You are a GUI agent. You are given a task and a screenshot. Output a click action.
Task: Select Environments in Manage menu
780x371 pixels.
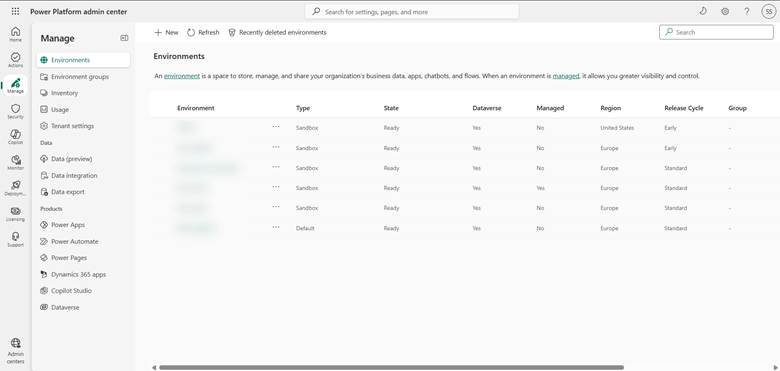coord(83,60)
